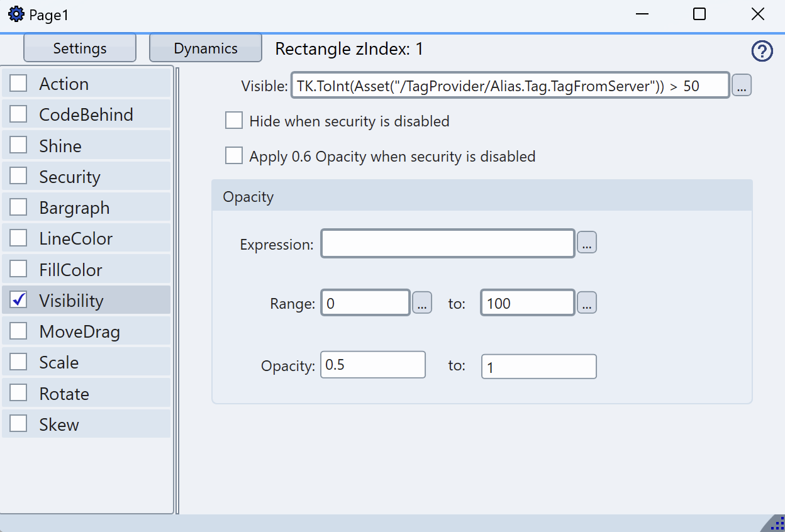Viewport: 785px width, 532px height.
Task: Select MoveDrag in the dynamics list
Action: [79, 331]
